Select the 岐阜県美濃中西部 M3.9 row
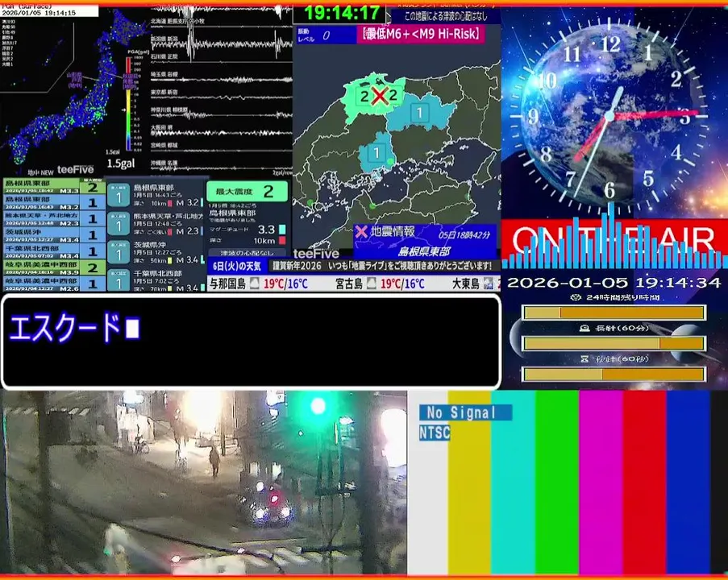The image size is (728, 580). 54,267
